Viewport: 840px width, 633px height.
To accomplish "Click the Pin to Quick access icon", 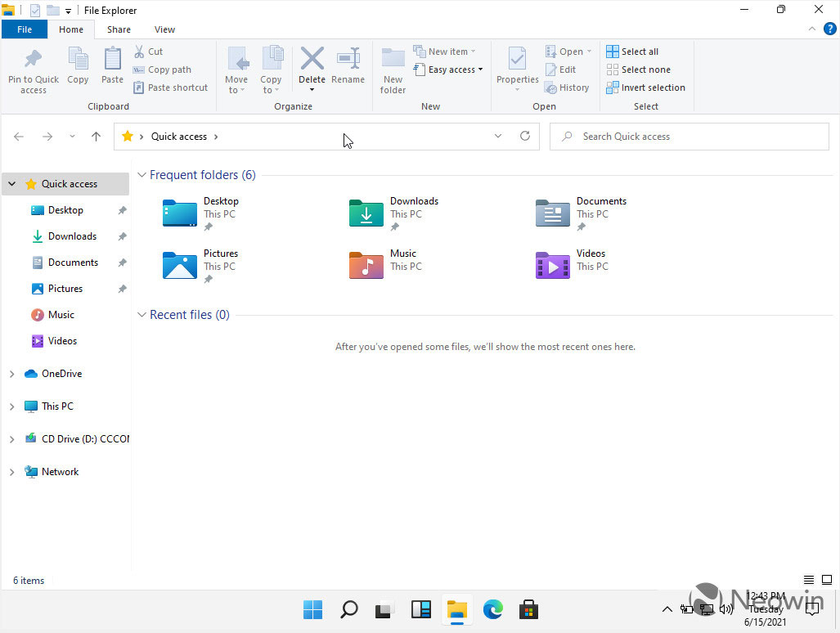I will point(33,60).
